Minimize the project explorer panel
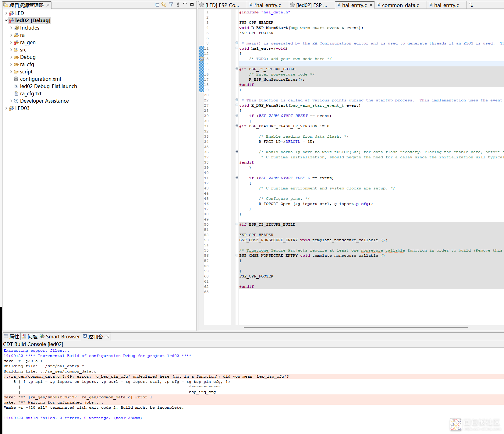 coord(185,4)
